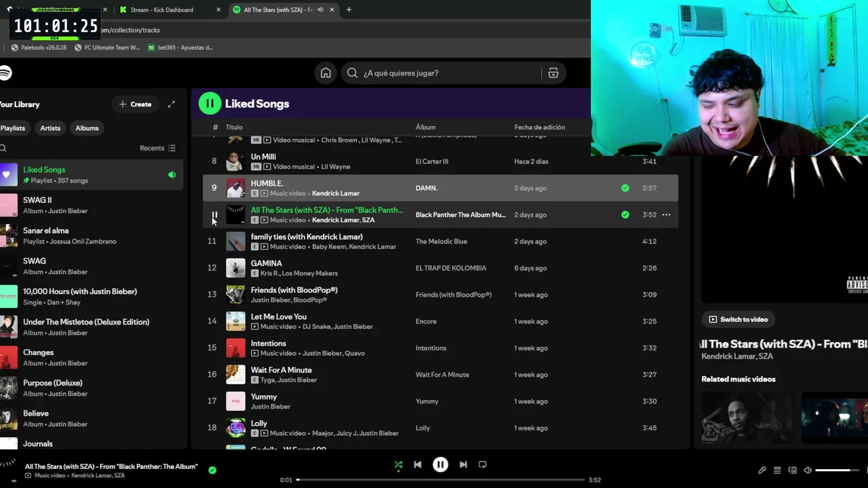This screenshot has height=488, width=868.
Task: Mute the Spotify volume
Action: point(808,470)
